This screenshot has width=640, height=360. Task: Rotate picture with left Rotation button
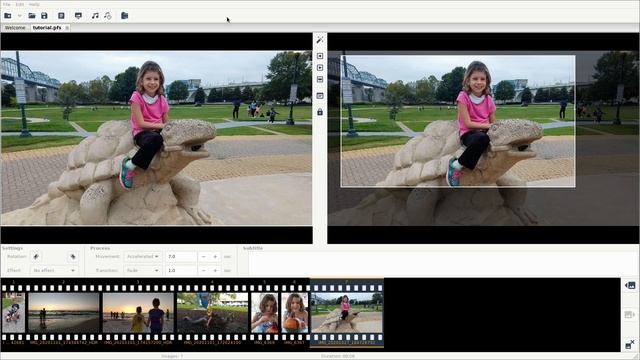point(36,257)
